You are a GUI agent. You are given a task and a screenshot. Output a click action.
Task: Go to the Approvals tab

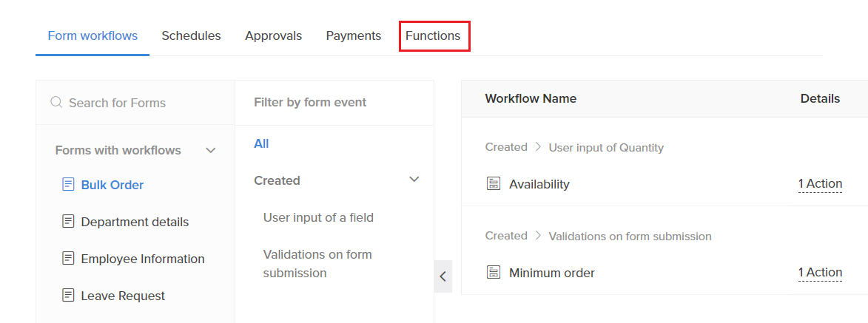pos(273,35)
